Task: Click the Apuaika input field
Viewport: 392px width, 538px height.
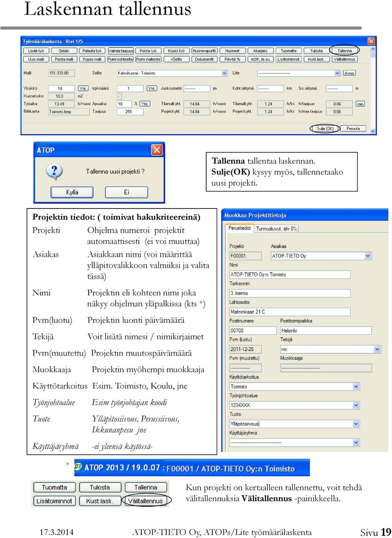Action: [124, 104]
